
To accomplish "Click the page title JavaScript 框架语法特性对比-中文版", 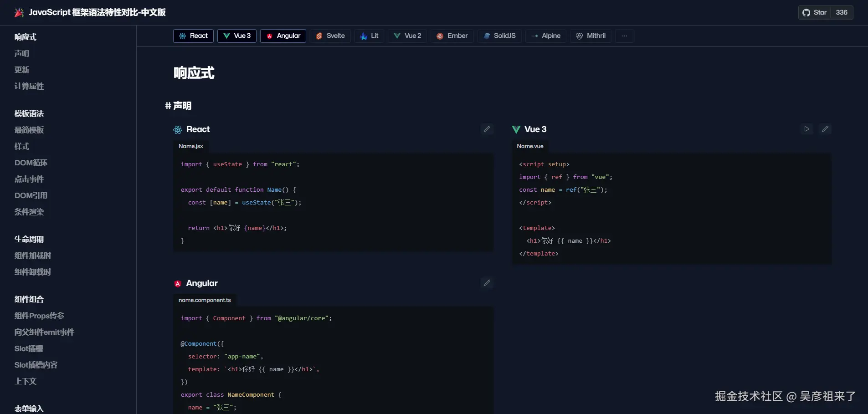I will (98, 13).
